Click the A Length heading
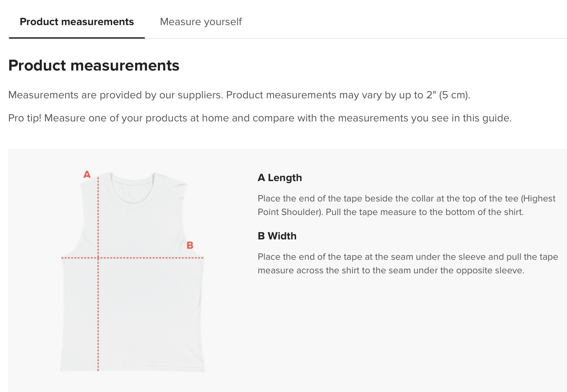Image resolution: width=567 pixels, height=392 pixels. [280, 178]
